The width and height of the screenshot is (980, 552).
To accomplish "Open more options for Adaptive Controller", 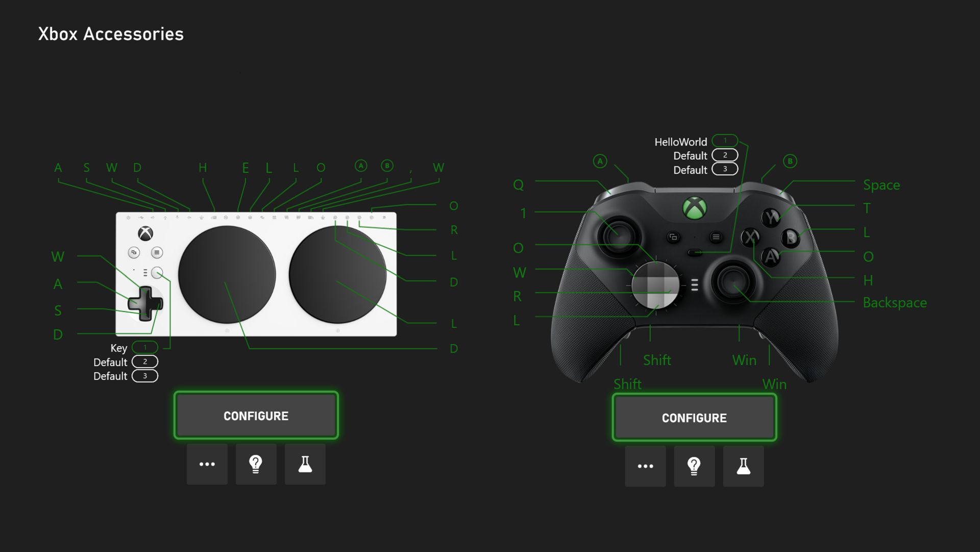I will (x=207, y=463).
